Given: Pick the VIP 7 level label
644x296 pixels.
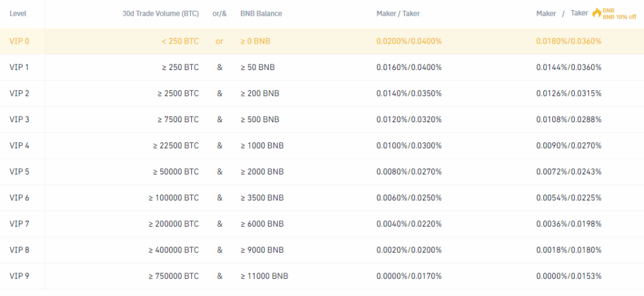Looking at the screenshot, I should tap(19, 224).
